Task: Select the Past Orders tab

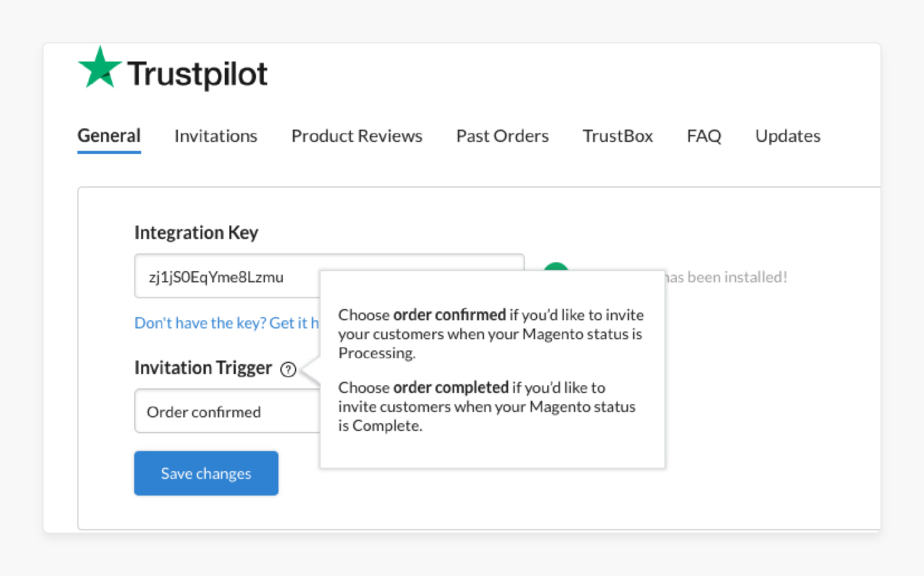Action: (502, 136)
